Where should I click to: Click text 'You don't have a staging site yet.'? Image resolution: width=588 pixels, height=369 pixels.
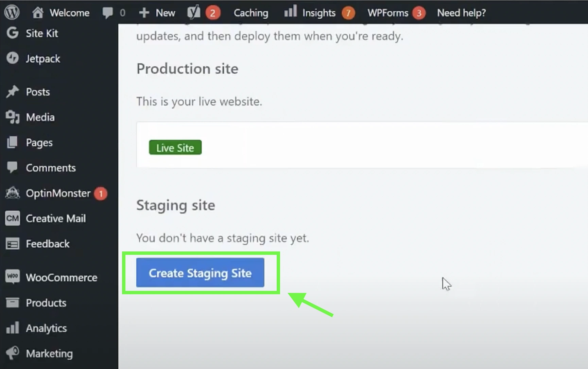(223, 238)
